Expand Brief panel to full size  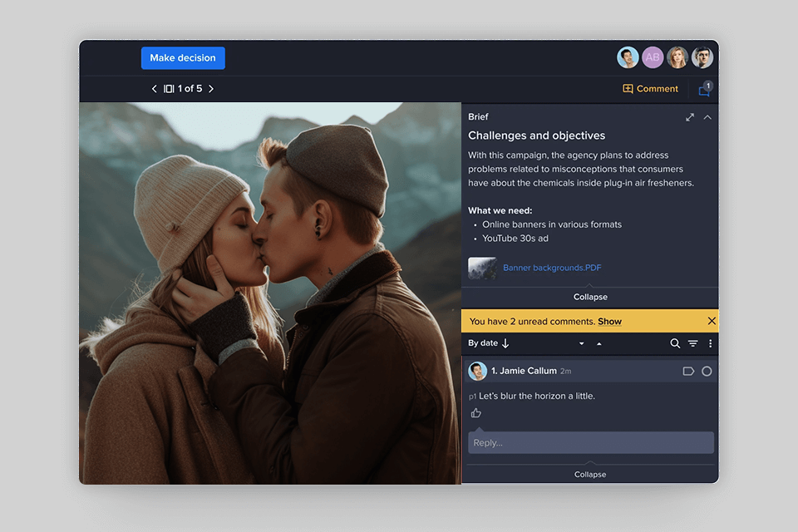tap(690, 117)
